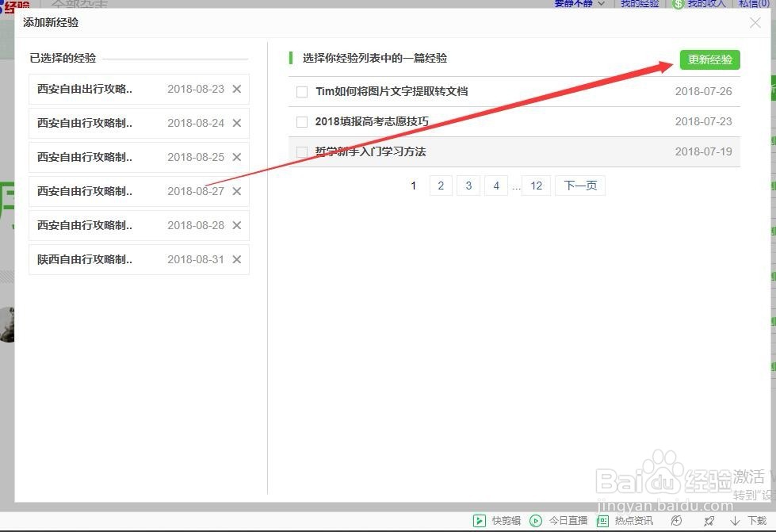
Task: Jump to page 12 of the experience list
Action: 536,186
